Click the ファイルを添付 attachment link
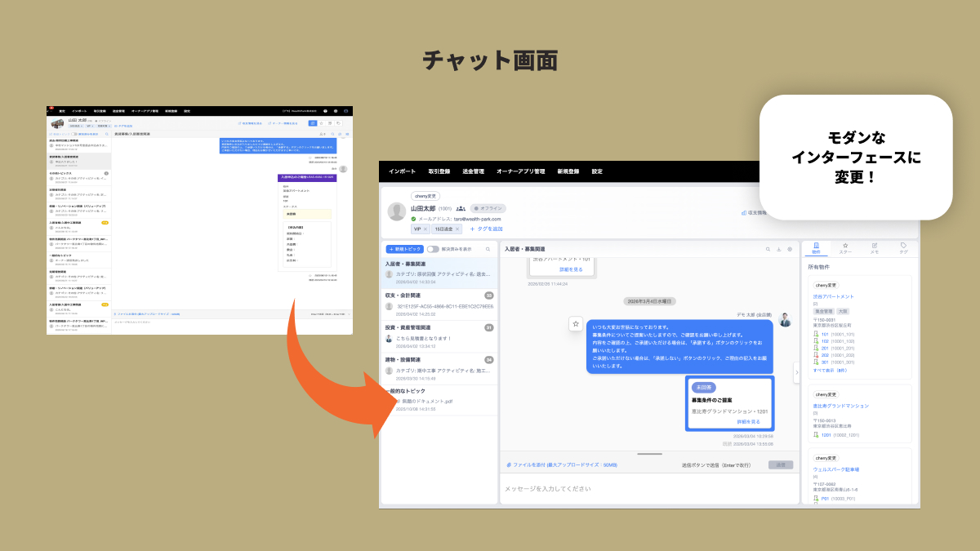This screenshot has height=551, width=980. pyautogui.click(x=539, y=464)
